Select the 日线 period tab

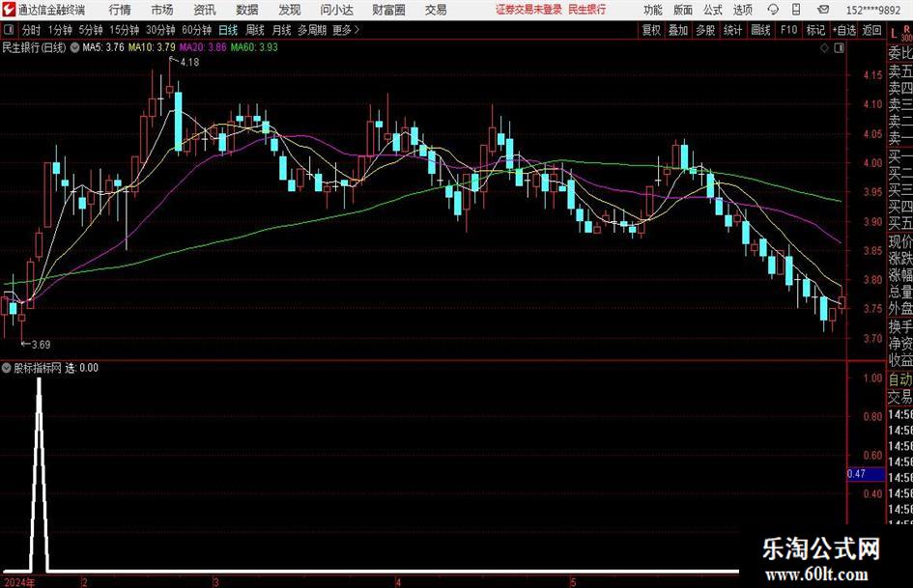pos(228,30)
